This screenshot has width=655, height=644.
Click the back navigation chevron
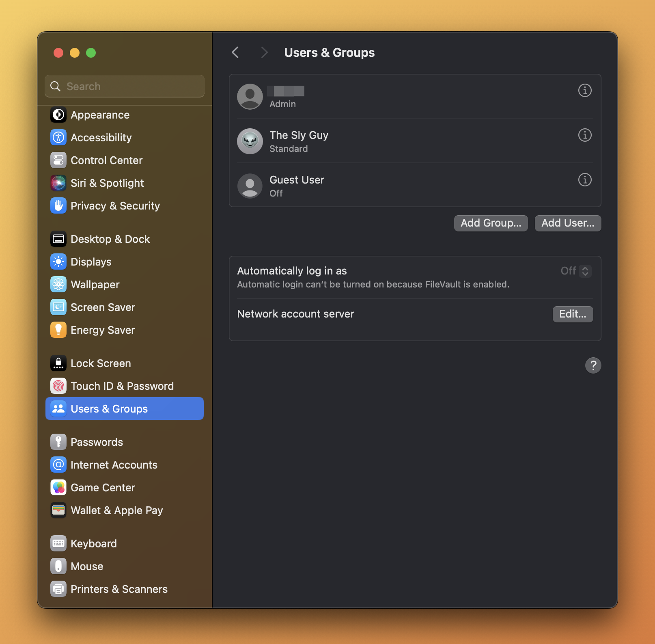[x=235, y=52]
